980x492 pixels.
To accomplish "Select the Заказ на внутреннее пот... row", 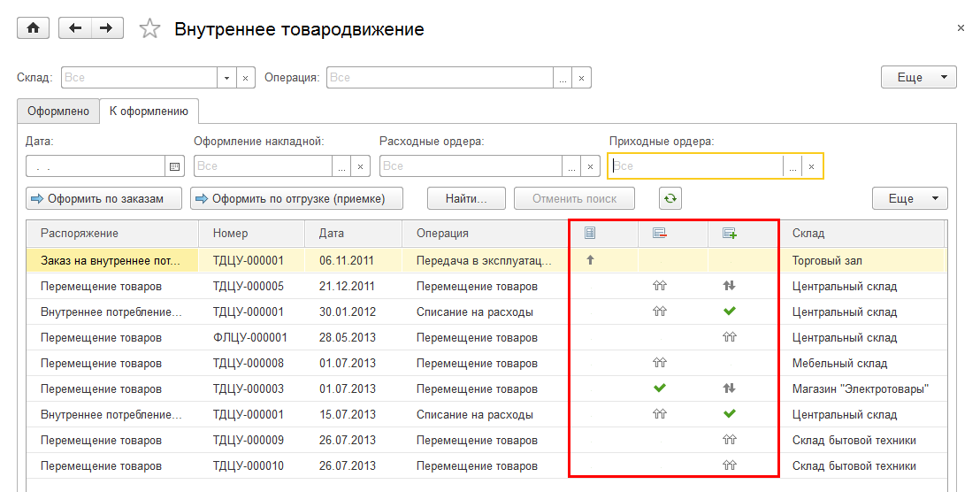I will (486, 261).
